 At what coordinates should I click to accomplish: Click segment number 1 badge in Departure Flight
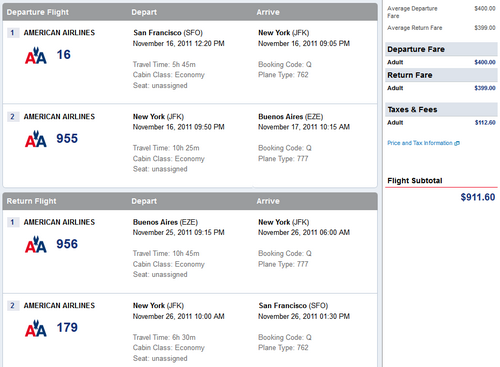[x=13, y=33]
